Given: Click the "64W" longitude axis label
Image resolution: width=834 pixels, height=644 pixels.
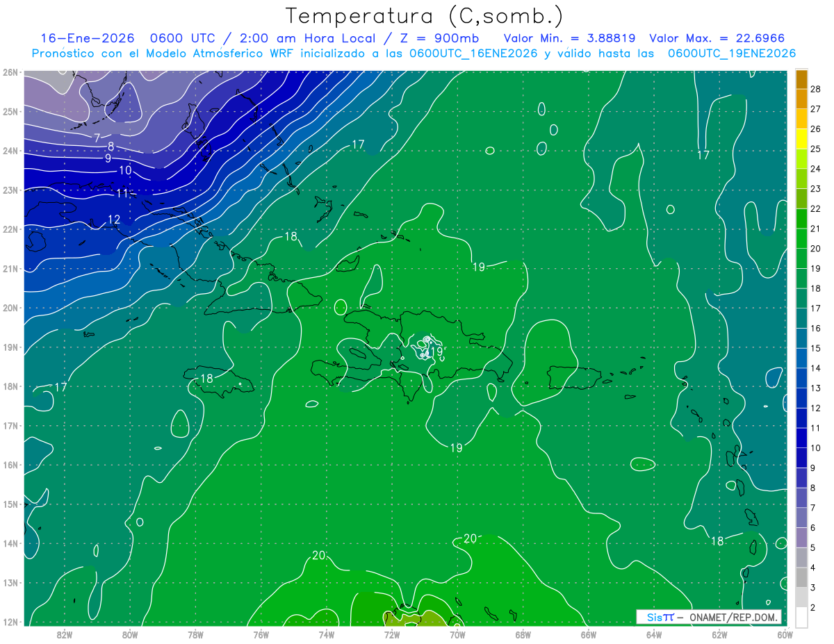Looking at the screenshot, I should click(x=654, y=634).
